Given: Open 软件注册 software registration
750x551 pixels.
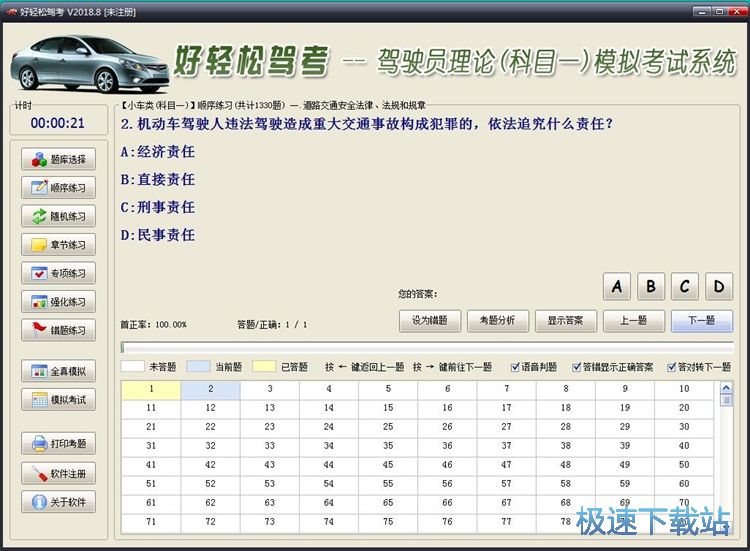Looking at the screenshot, I should [x=59, y=473].
